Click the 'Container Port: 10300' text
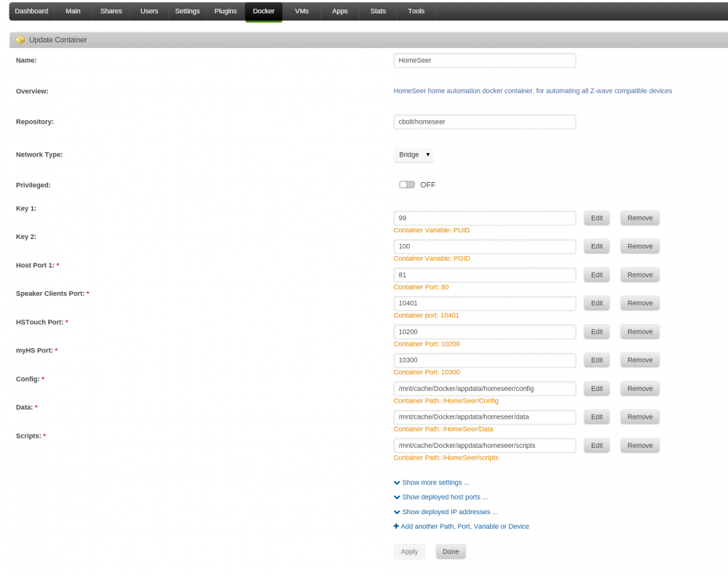Image resolution: width=728 pixels, height=576 pixels. (x=426, y=373)
